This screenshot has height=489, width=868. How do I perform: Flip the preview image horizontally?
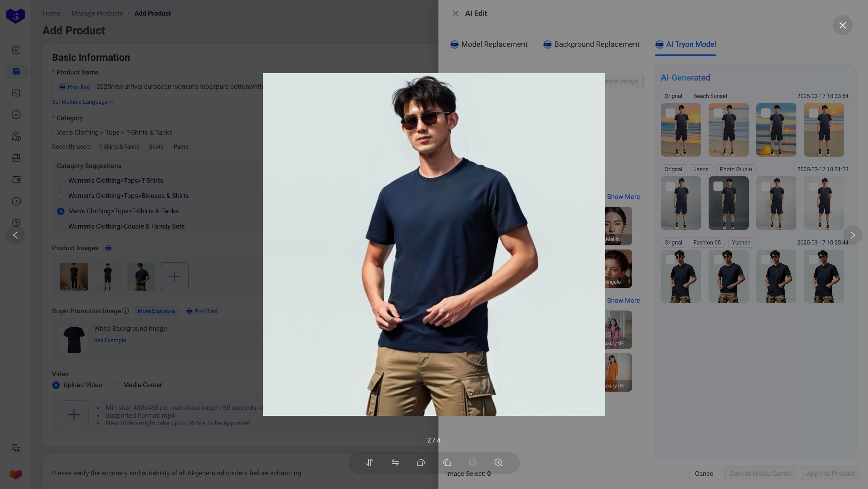tap(395, 463)
